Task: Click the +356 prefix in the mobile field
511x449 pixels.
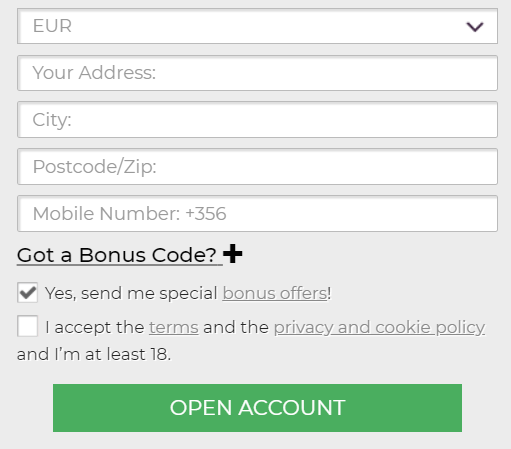Action: (206, 214)
